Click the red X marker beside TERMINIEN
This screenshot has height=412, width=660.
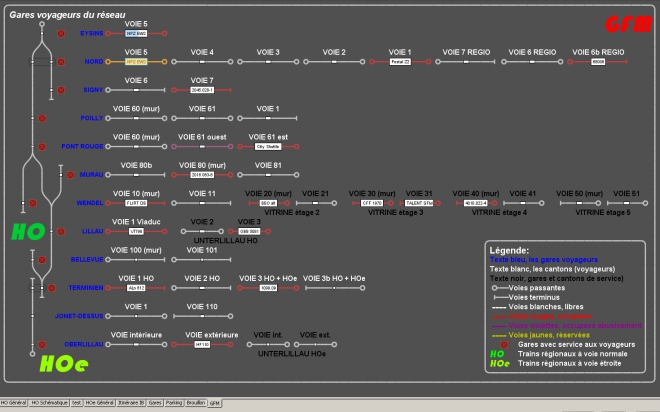[x=51, y=288]
